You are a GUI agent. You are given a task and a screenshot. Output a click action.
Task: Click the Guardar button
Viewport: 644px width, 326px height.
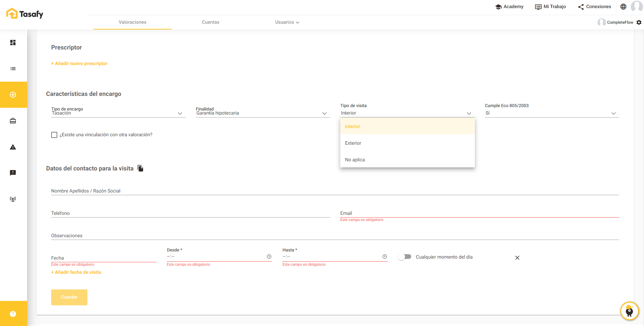[x=69, y=297]
